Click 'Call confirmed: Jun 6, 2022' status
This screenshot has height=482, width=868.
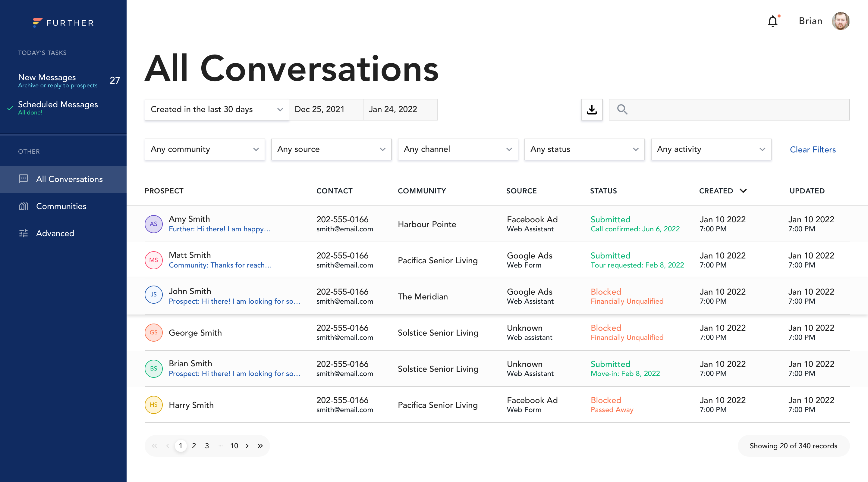(x=635, y=229)
